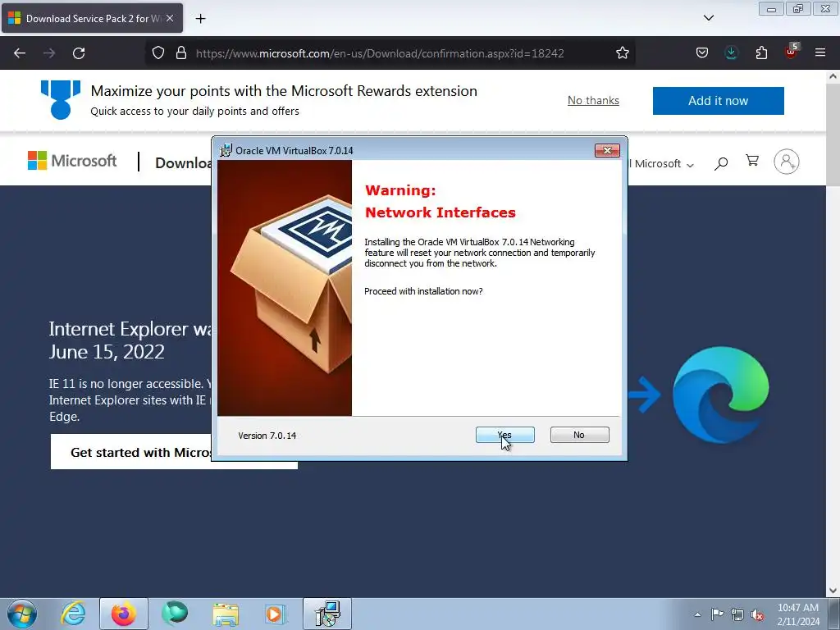The width and height of the screenshot is (840, 630).
Task: Open the shopping cart icon
Action: 752,161
